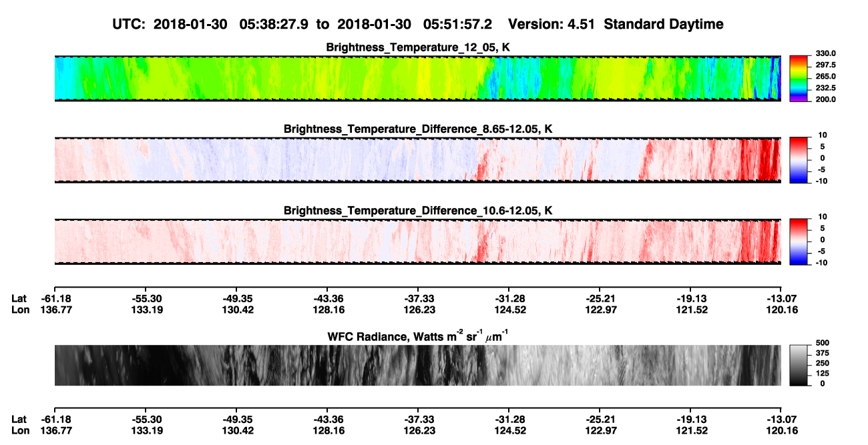868x445 pixels.
Task: Click the 10.6-12.05 red-blue color bar
Action: tap(799, 242)
